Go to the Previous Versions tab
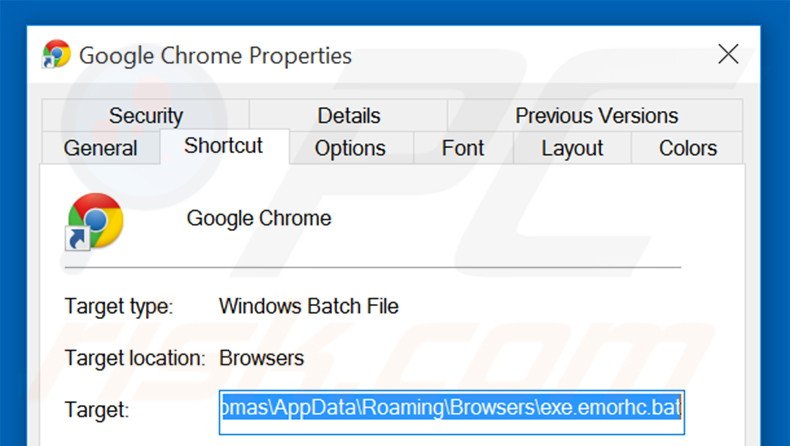Screen dimensions: 790x446 [596, 116]
